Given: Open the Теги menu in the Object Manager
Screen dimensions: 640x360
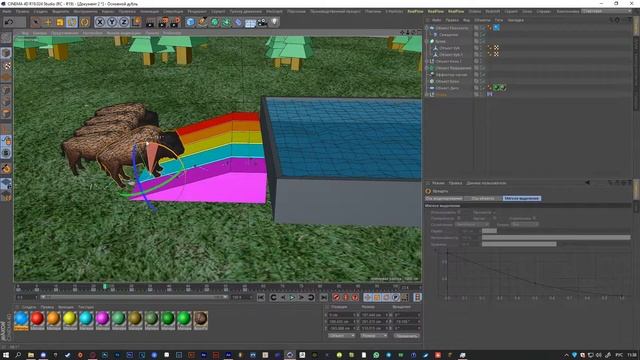Looking at the screenshot, I should pyautogui.click(x=499, y=20).
